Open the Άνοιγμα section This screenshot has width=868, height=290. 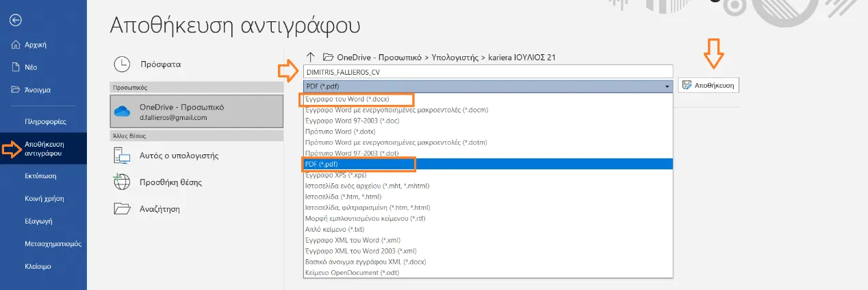coord(38,89)
